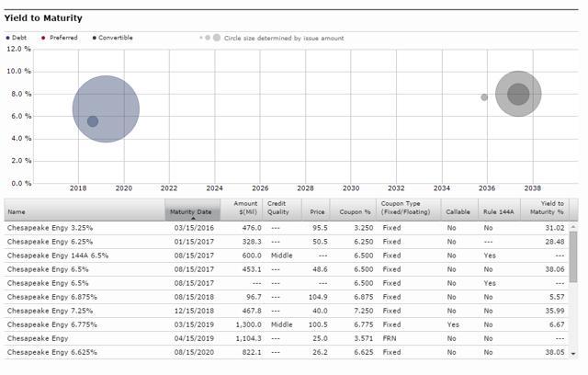Click amount 476.0 cell

(252, 228)
